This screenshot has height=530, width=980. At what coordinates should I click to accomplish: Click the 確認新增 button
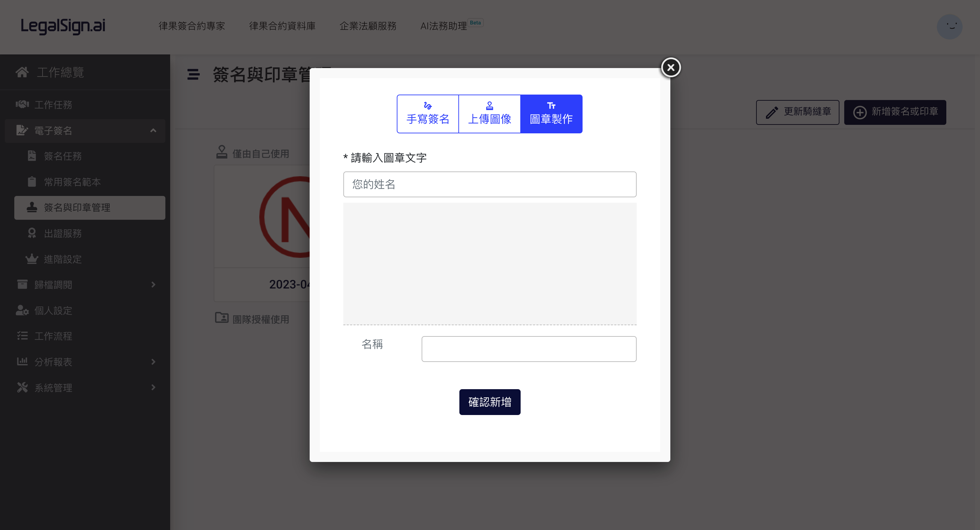click(x=490, y=402)
